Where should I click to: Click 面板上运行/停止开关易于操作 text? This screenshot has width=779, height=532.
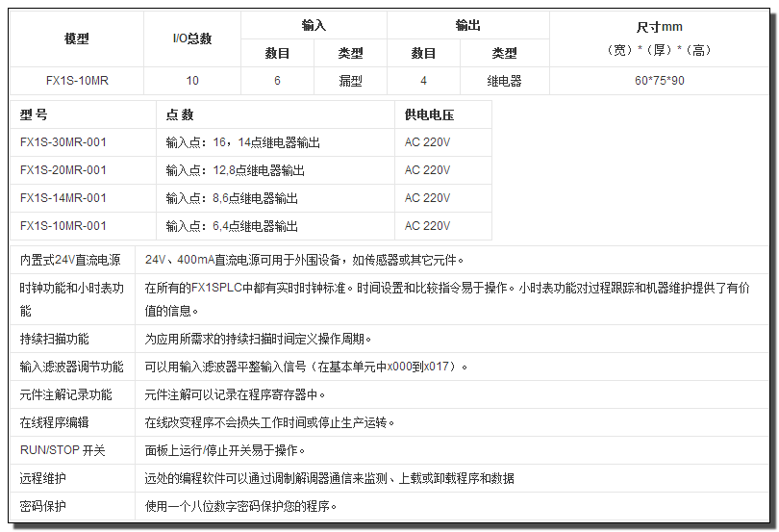coord(224,450)
